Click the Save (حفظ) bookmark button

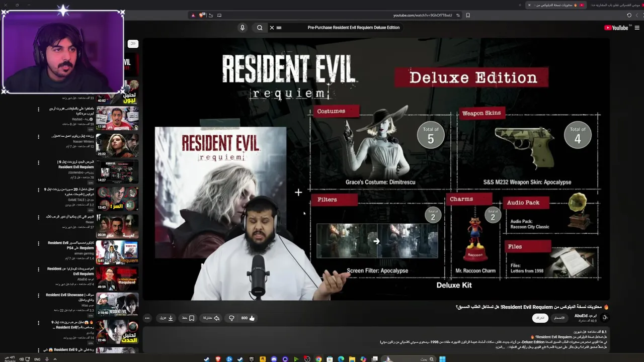pos(188,318)
